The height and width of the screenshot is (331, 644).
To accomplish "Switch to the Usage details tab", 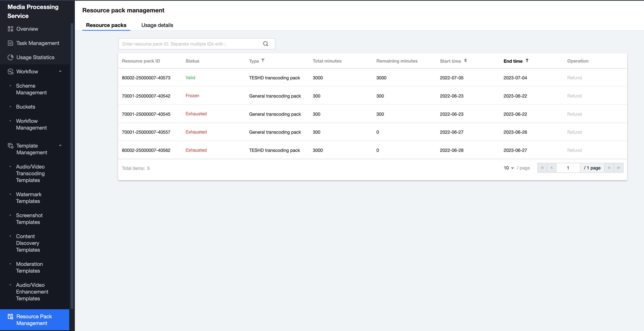I will coord(157,25).
